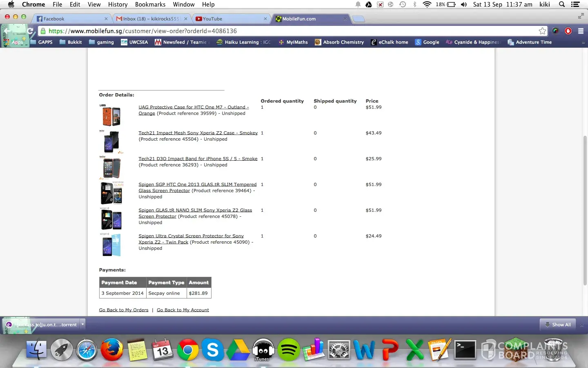Open the History menu
This screenshot has width=588, height=368.
[118, 4]
